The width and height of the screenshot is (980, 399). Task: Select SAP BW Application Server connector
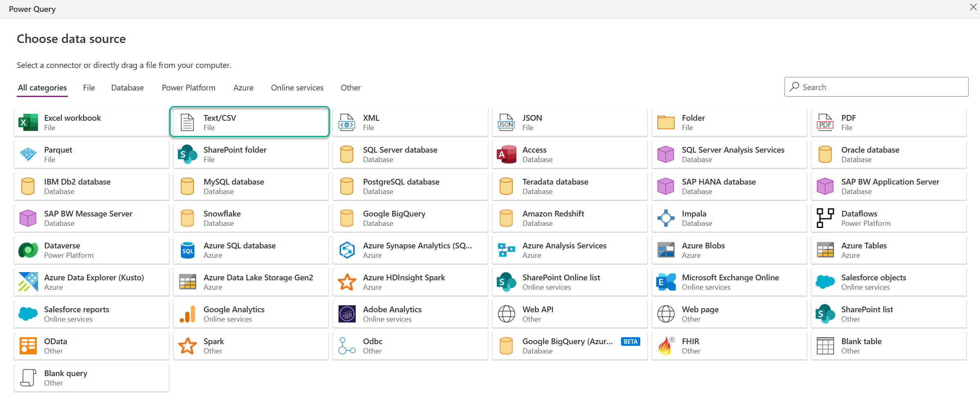[889, 186]
